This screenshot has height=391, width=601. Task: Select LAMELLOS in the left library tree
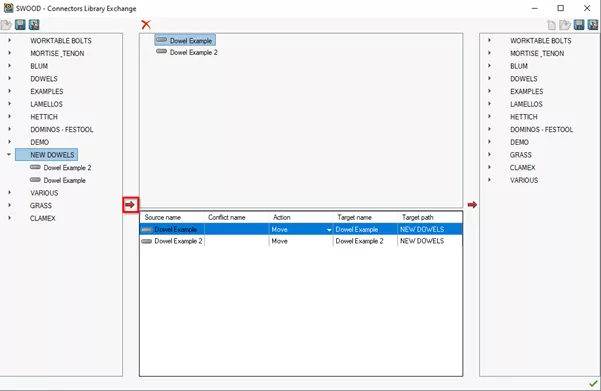46,104
